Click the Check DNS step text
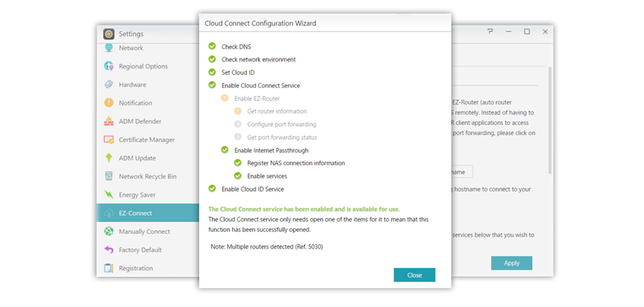Viewport: 644px width, 307px height. (236, 47)
